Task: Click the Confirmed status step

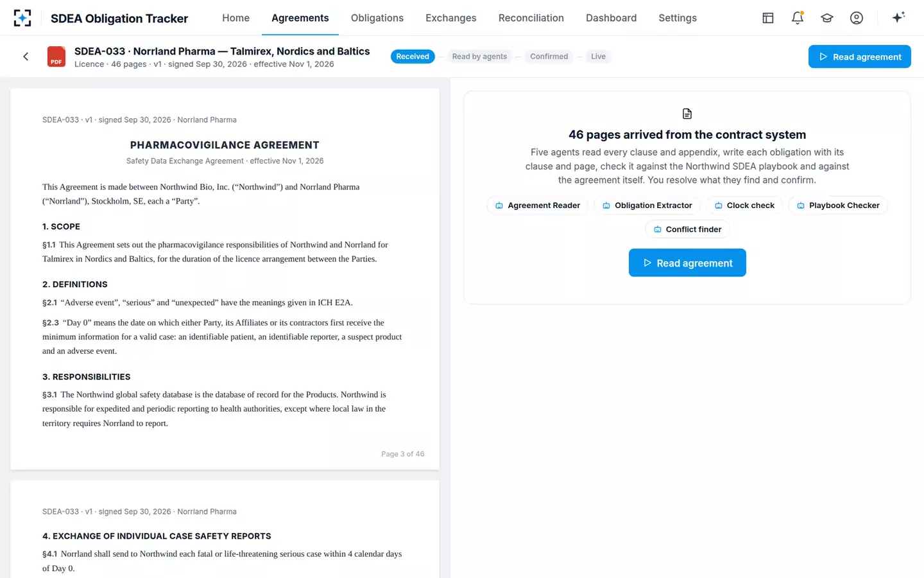Action: point(549,57)
